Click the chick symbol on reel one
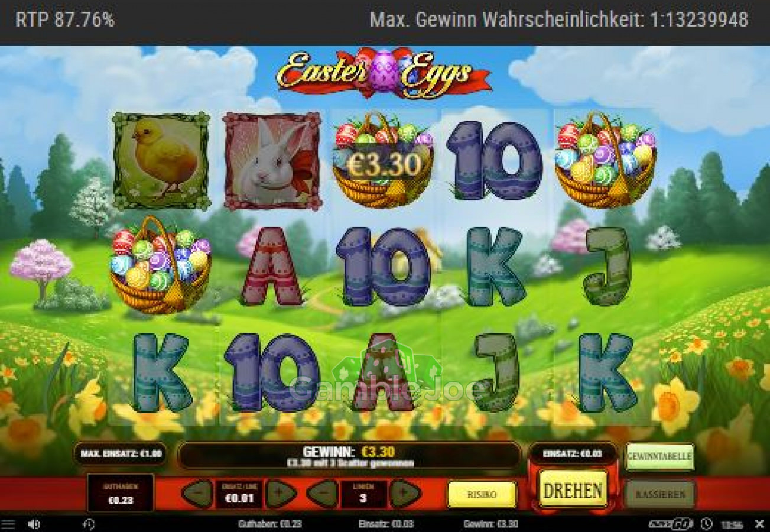The width and height of the screenshot is (770, 532). coord(161,161)
